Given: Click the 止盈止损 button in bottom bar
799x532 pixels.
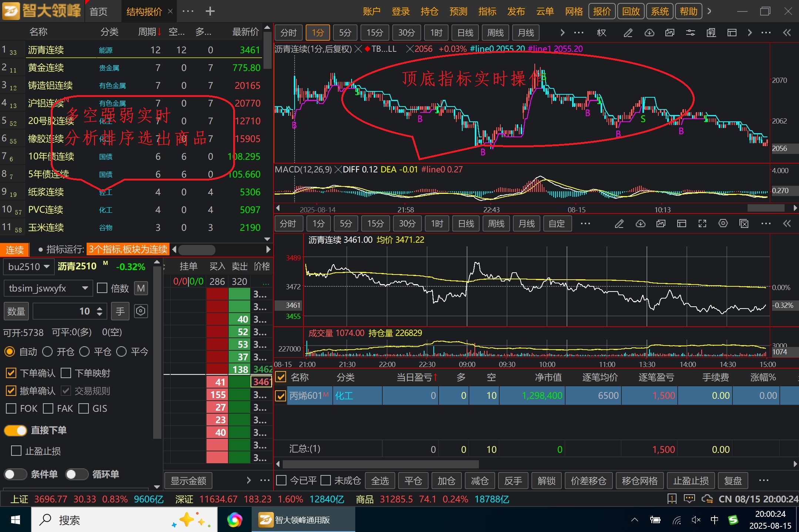Looking at the screenshot, I should (x=691, y=481).
